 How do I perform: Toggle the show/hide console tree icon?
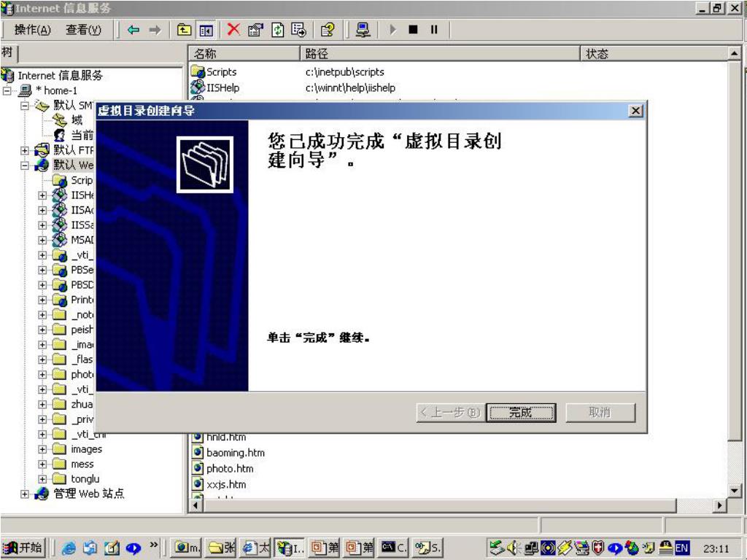point(206,30)
